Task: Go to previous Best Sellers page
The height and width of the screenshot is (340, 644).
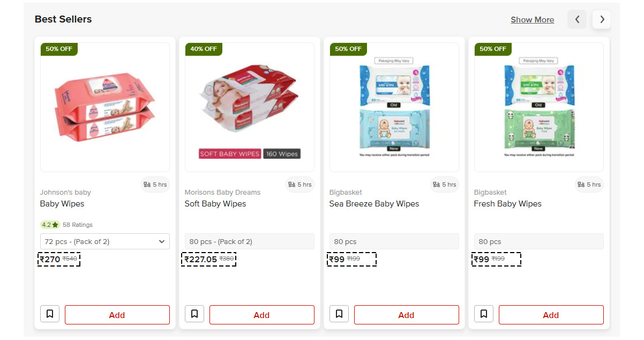Action: (x=577, y=20)
